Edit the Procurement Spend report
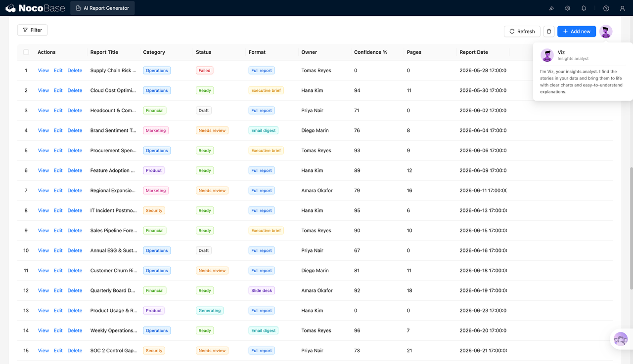 (58, 151)
